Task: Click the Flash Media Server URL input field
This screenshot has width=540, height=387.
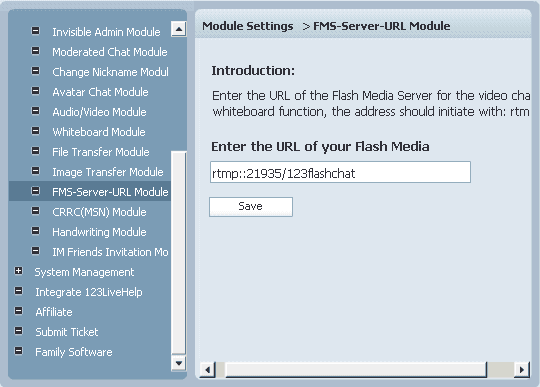Action: [340, 172]
